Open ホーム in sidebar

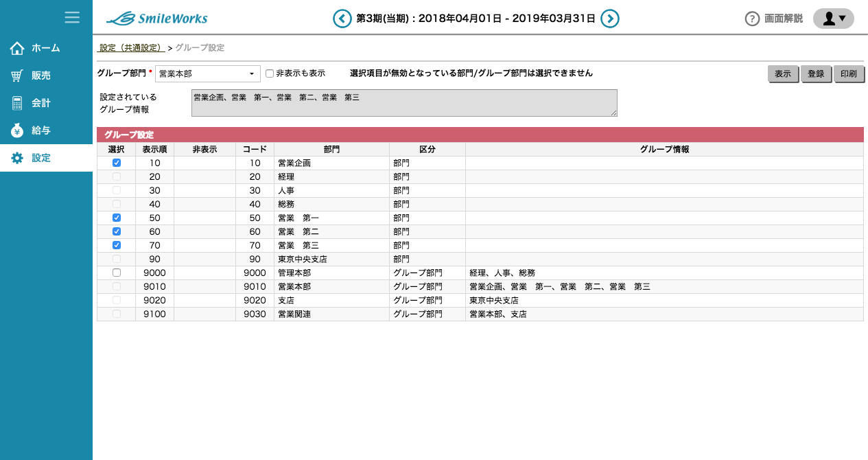46,48
